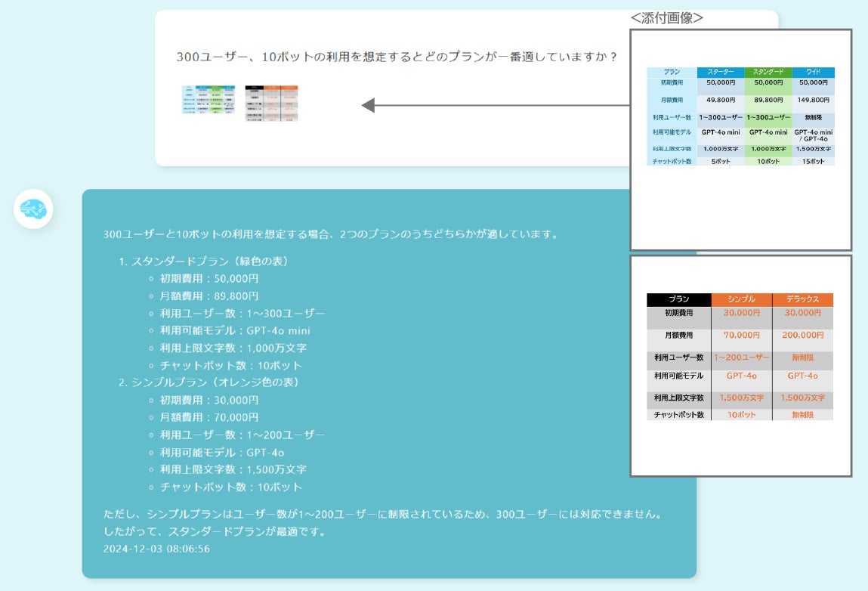Click the sentence starting 'ただし、シンプルプランは'
The height and width of the screenshot is (591, 868).
383,514
